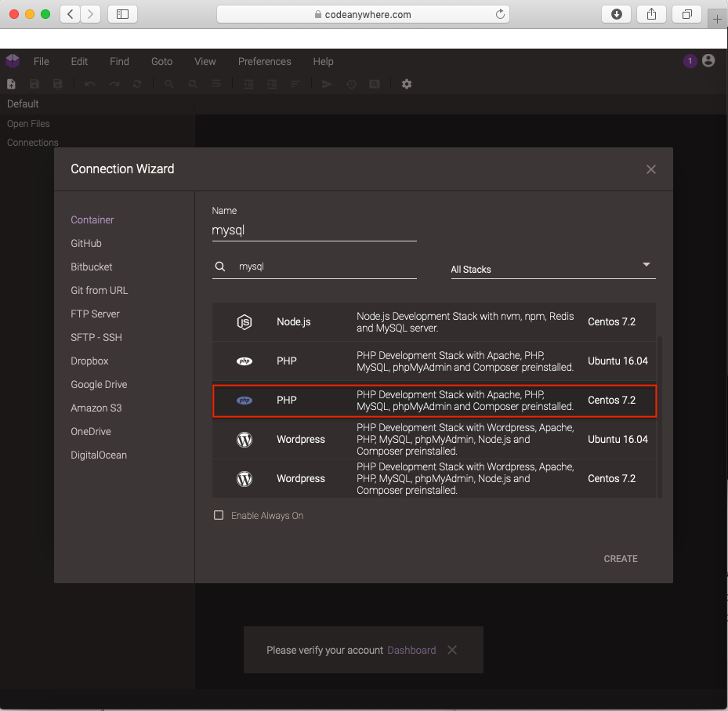Viewport: 728px width, 711px height.
Task: Click the word wrap toolbar icon
Action: click(x=216, y=84)
